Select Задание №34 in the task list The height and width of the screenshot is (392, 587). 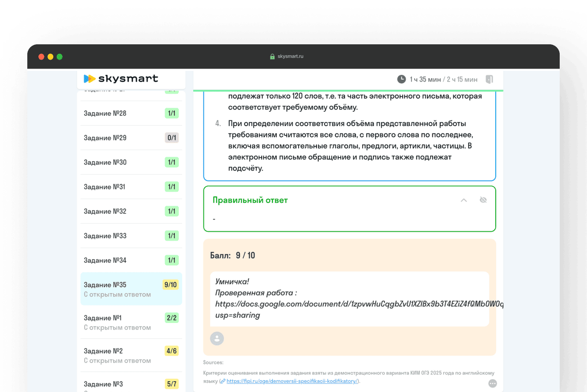click(131, 260)
